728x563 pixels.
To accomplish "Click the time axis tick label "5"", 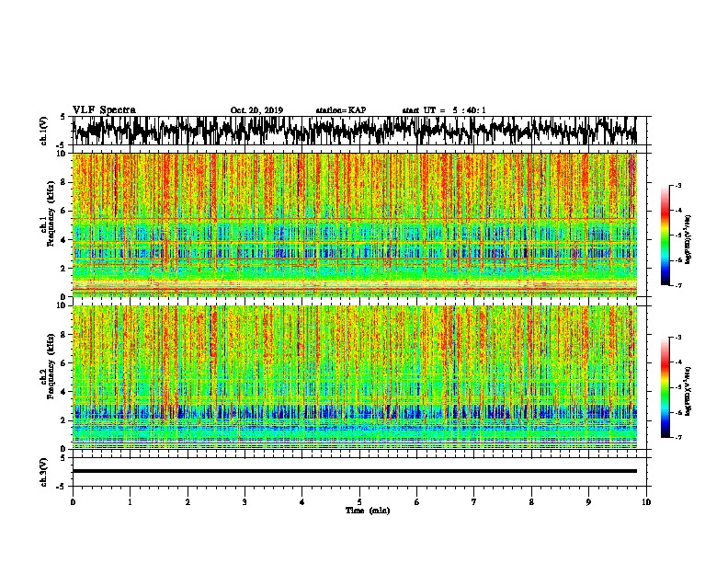I will [x=359, y=501].
